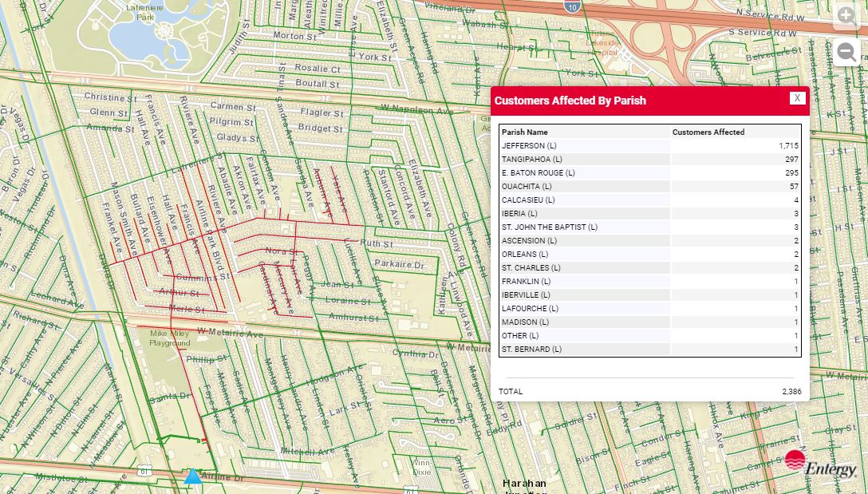Click the Customers Affected By Parish title bar
Screen dimensions: 868x494
(x=650, y=101)
